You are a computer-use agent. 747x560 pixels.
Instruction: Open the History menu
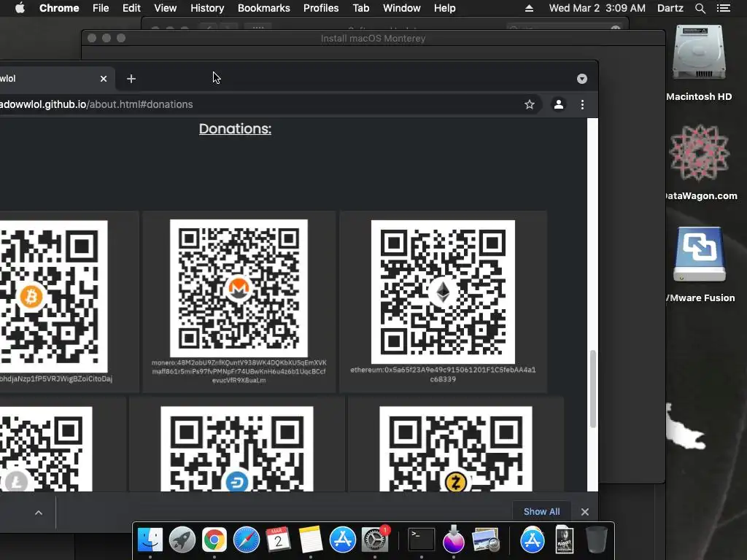207,8
